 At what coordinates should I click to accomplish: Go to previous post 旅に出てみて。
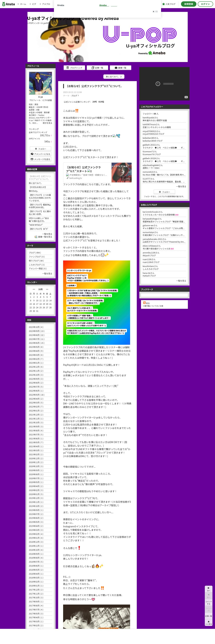tap(114, 77)
